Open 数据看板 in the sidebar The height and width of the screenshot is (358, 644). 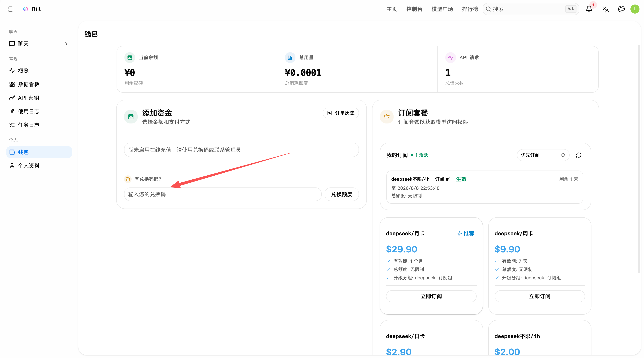click(x=39, y=84)
